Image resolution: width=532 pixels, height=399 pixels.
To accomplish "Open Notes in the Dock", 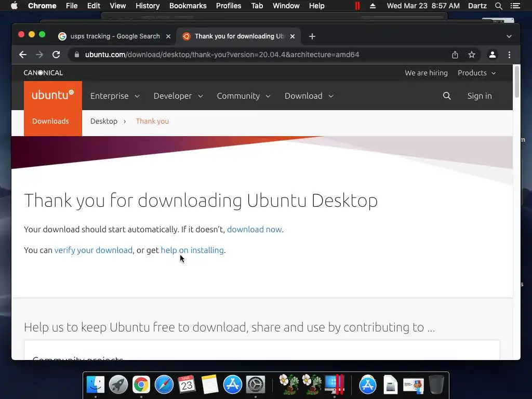I will pyautogui.click(x=210, y=384).
